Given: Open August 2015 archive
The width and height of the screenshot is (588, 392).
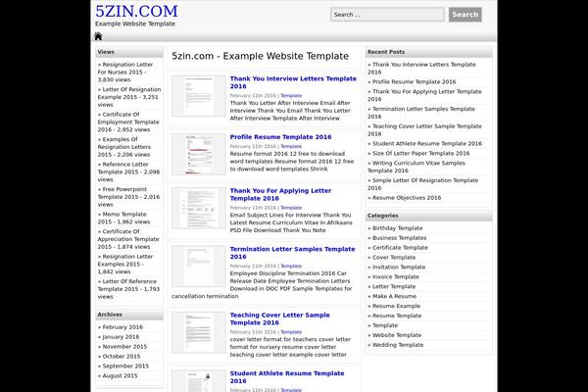Looking at the screenshot, I should pos(120,376).
